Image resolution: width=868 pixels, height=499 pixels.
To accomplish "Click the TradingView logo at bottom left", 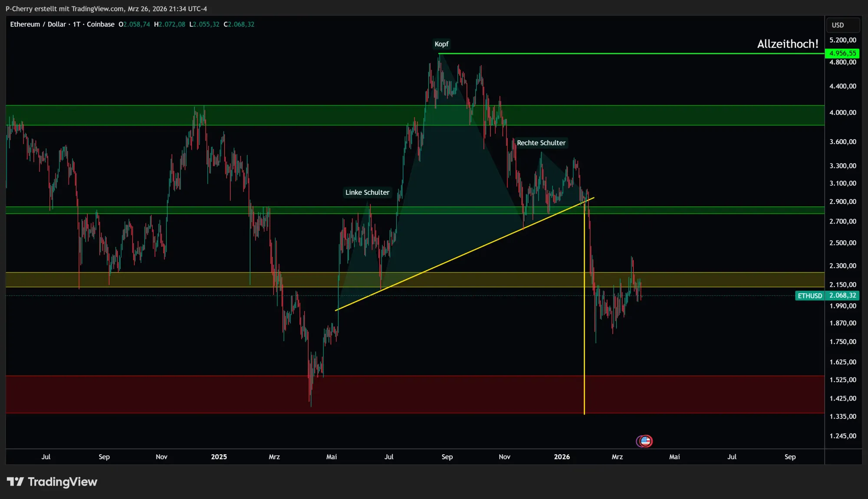I will pyautogui.click(x=52, y=482).
